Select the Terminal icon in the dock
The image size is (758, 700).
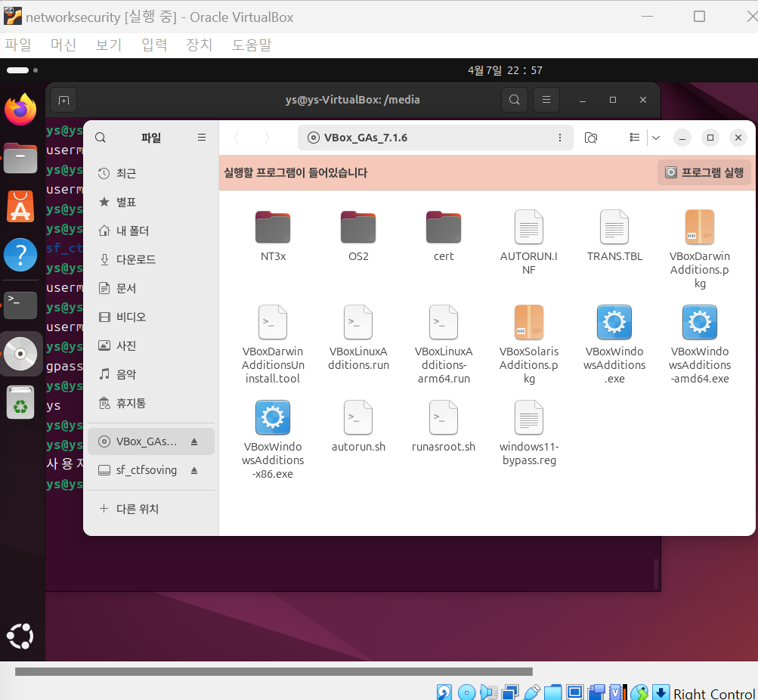click(20, 305)
